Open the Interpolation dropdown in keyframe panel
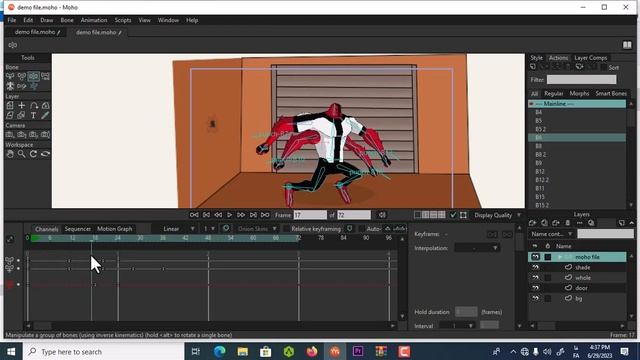The height and width of the screenshot is (360, 640). coord(477,248)
